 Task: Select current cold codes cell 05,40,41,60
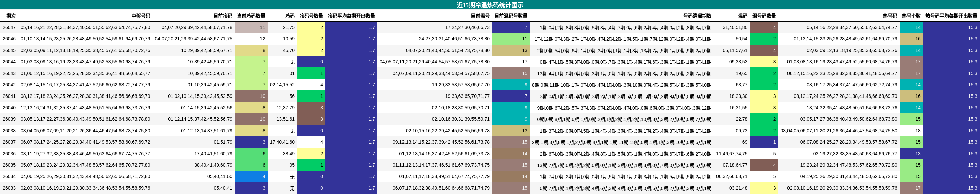pyautogui.click(x=220, y=176)
